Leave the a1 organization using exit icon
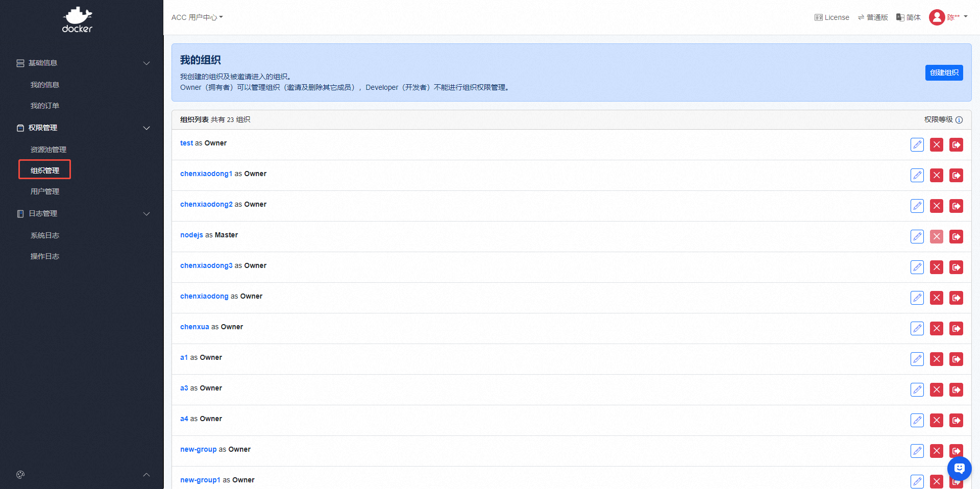 [x=955, y=359]
